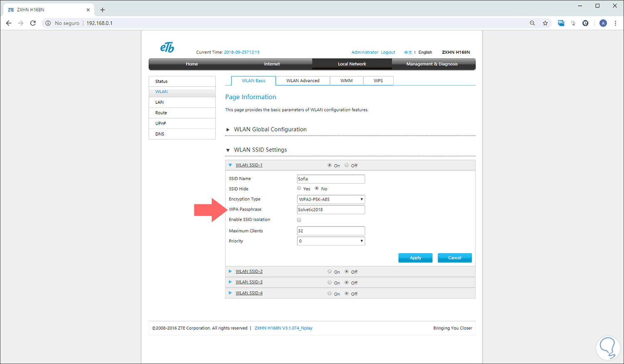
Task: Open site information for No seguro
Action: (62, 23)
